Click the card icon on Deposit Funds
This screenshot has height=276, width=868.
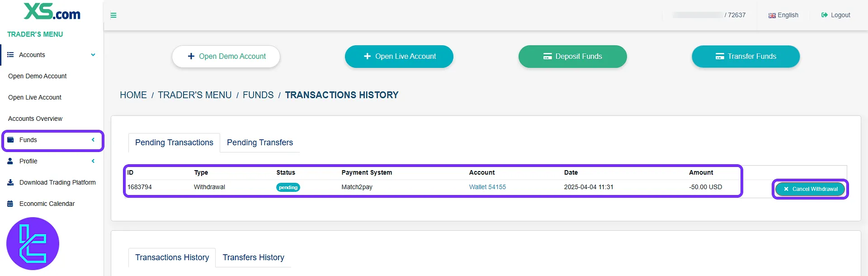(x=547, y=56)
